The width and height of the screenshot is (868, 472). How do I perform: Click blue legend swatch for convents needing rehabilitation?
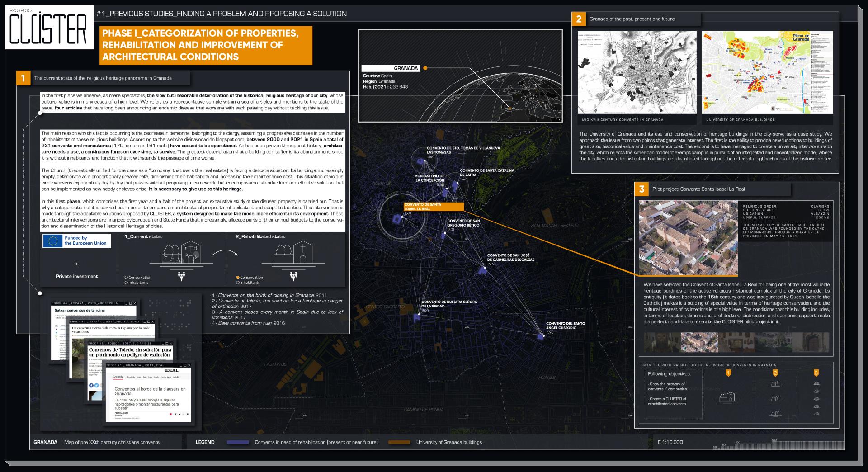[238, 442]
